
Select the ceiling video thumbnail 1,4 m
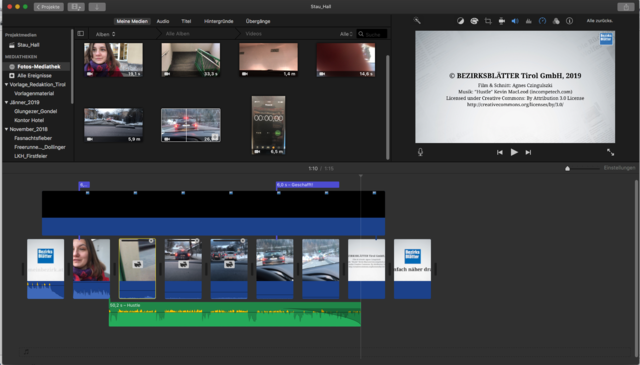(x=268, y=60)
